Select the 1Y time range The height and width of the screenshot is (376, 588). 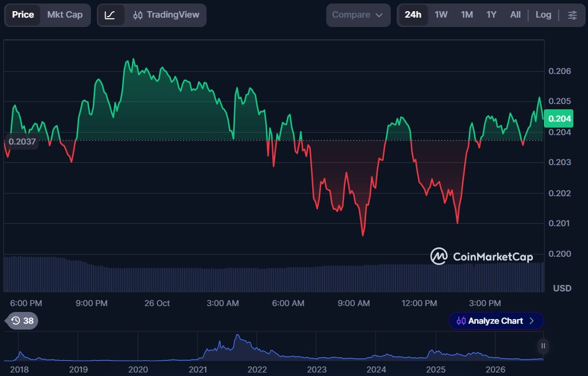click(491, 15)
